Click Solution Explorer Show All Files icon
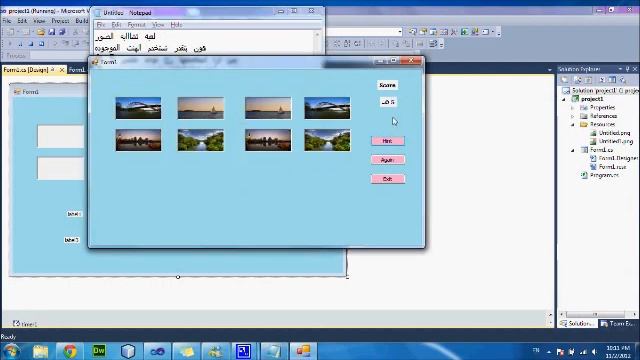The image size is (640, 360). 578,80
